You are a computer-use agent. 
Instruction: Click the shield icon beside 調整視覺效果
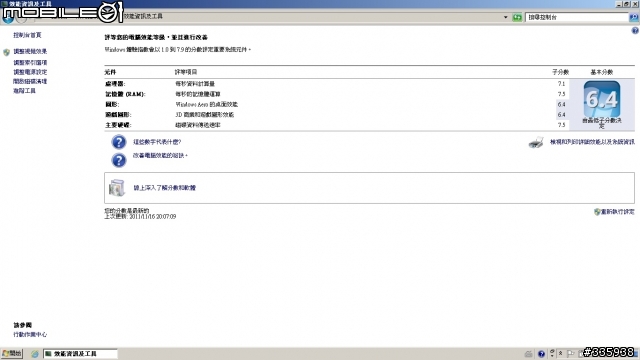6,52
